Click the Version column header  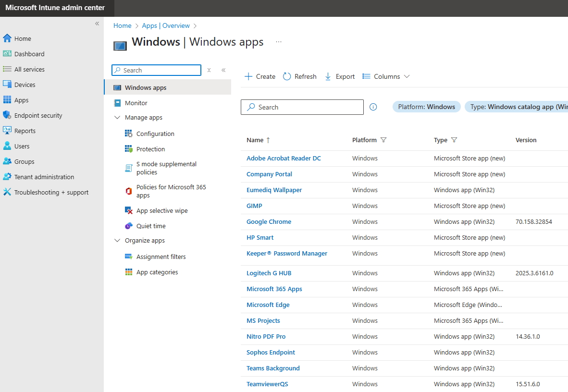[526, 140]
